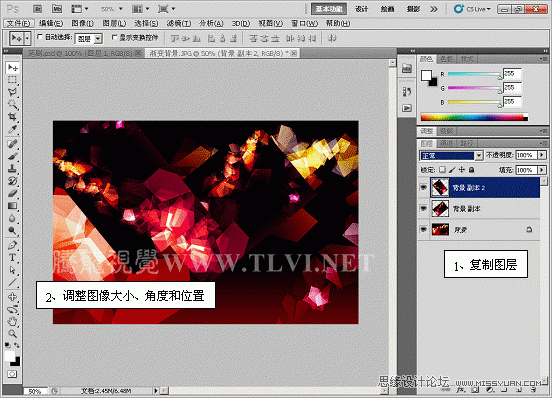Open the opacity slider arrow
552x398 pixels.
542,155
